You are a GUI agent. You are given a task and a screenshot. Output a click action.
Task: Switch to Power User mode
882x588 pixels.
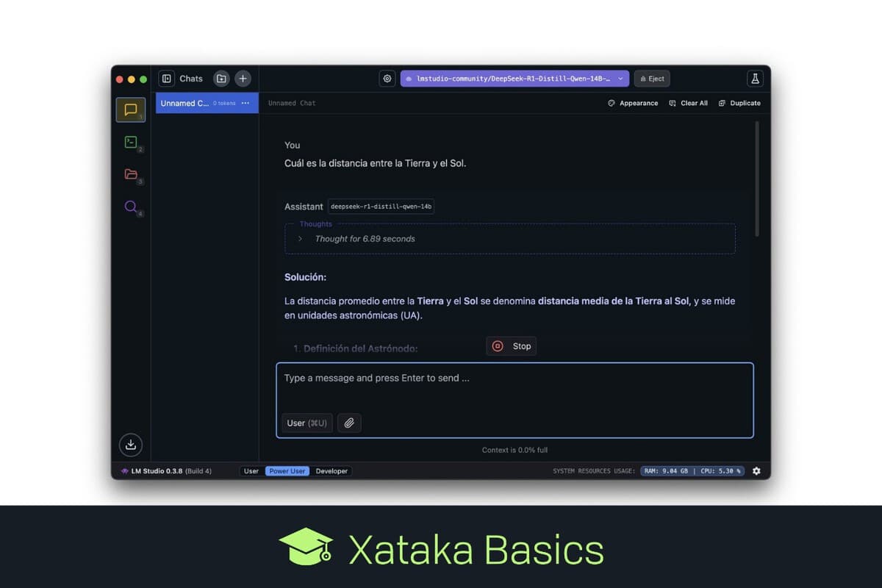287,470
